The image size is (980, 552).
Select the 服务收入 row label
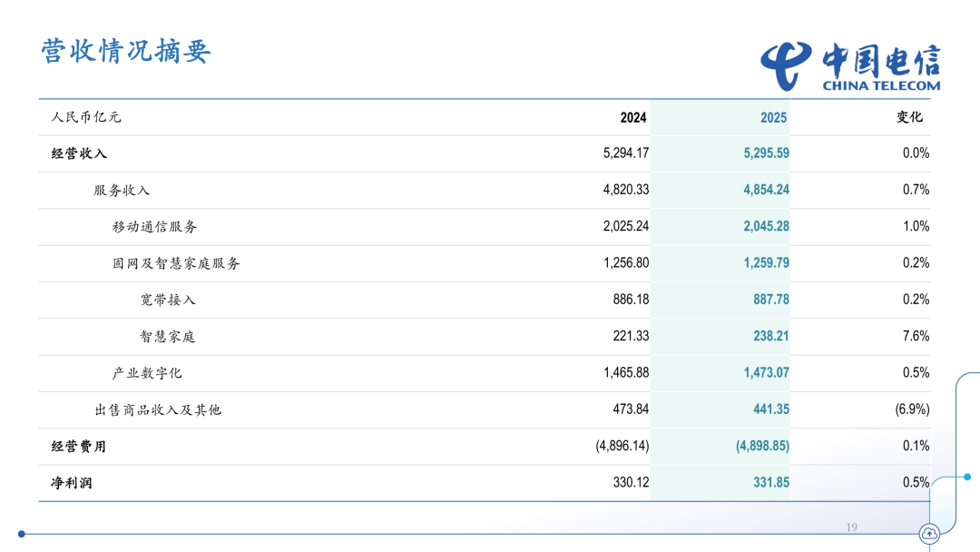click(122, 191)
